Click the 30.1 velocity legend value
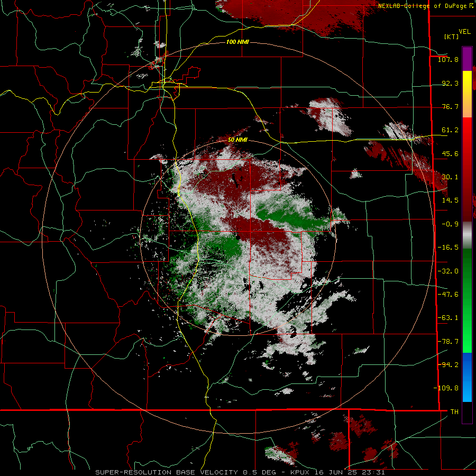Image resolution: width=476 pixels, height=476 pixels. [450, 177]
